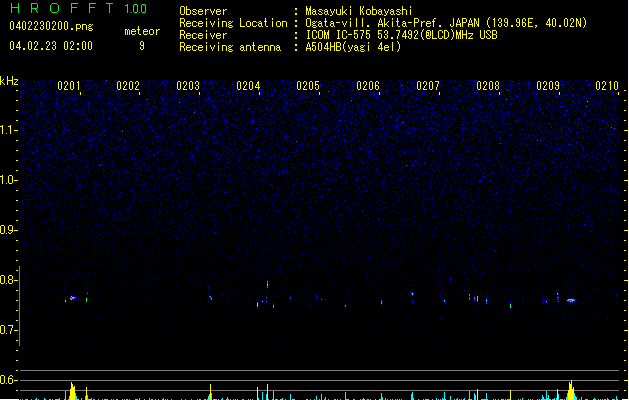Click the tall yellow power peak near 0209
Viewport: 629px width, 400px height.
(x=571, y=390)
